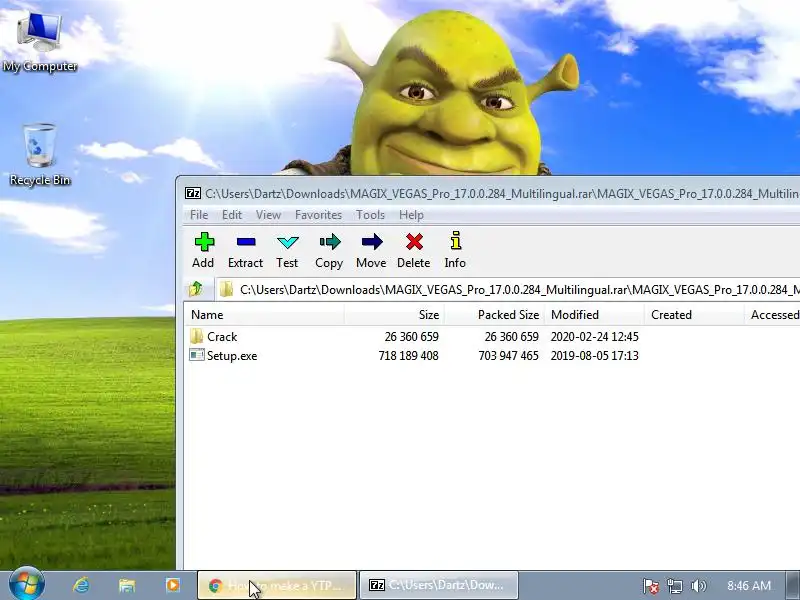This screenshot has height=600, width=800.
Task: Click the 7z icon in title bar
Action: point(193,193)
